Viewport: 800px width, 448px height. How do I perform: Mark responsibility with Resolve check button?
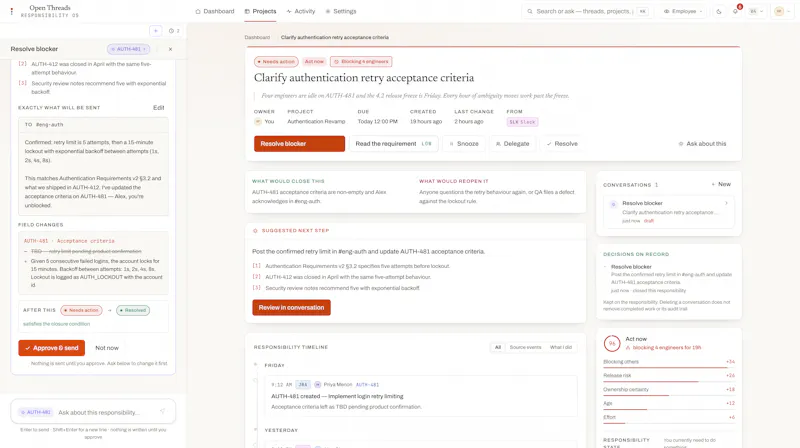tap(562, 144)
